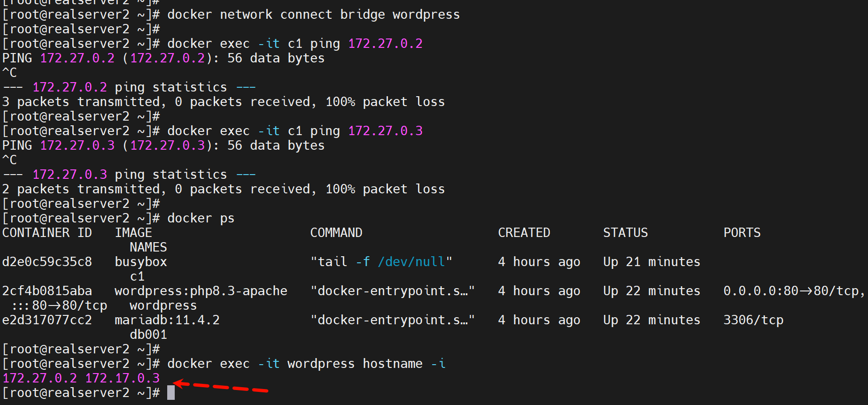Click the CREATED column header

(x=524, y=233)
